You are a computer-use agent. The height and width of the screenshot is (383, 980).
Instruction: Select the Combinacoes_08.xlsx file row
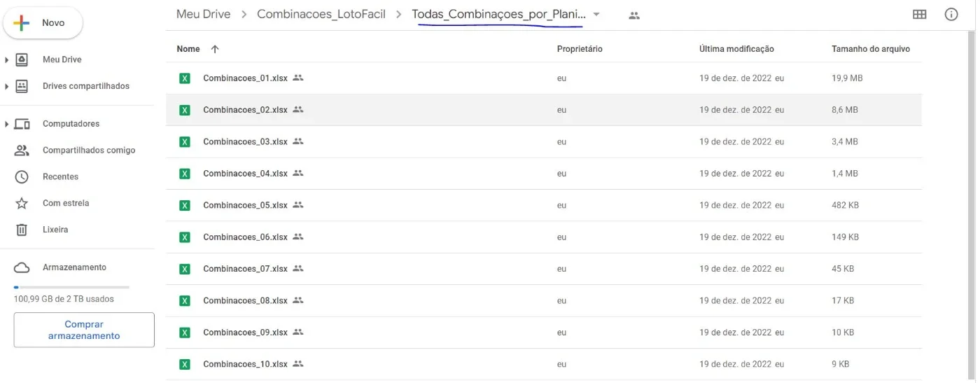click(x=543, y=300)
